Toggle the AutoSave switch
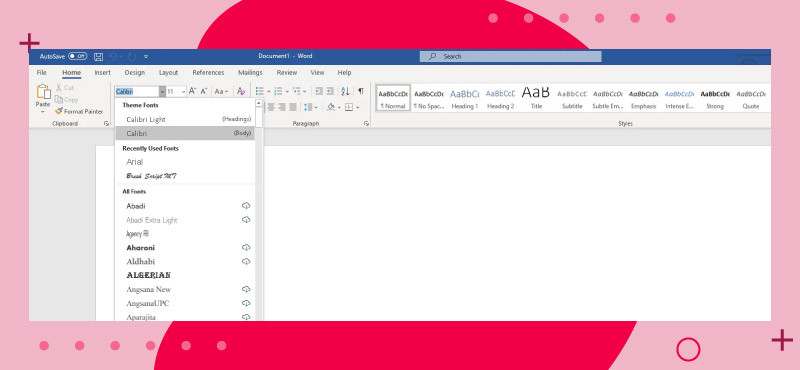Image resolution: width=800 pixels, height=370 pixels. pos(78,56)
